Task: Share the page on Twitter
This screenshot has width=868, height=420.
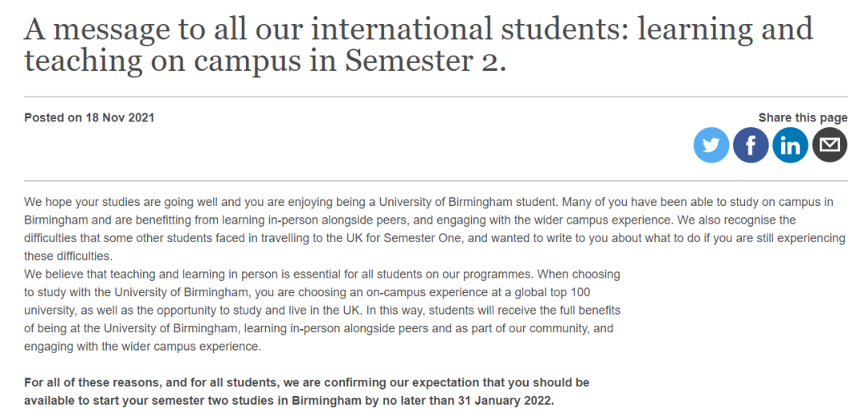Action: (711, 146)
